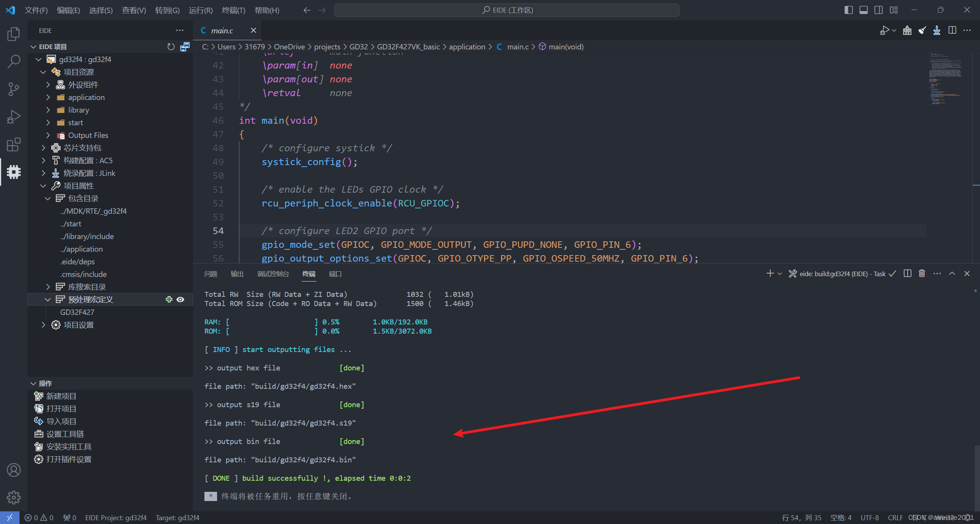Open the Source Control view

tap(14, 89)
